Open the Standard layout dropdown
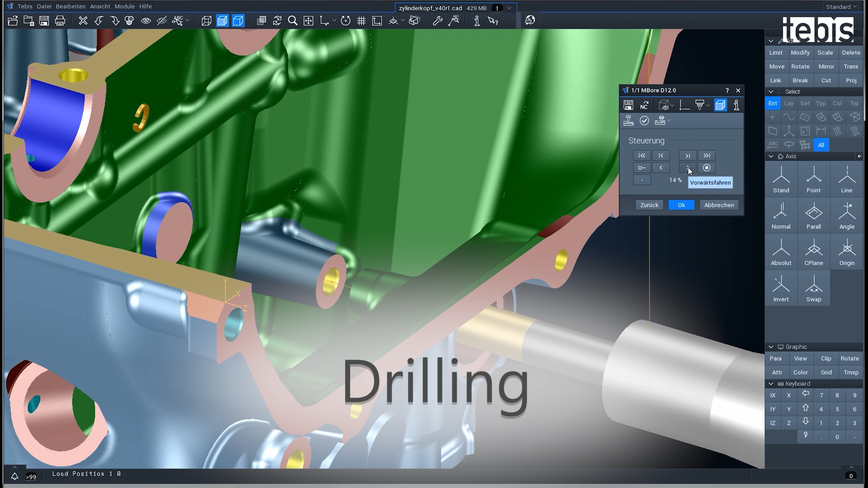This screenshot has width=868, height=488. [840, 7]
